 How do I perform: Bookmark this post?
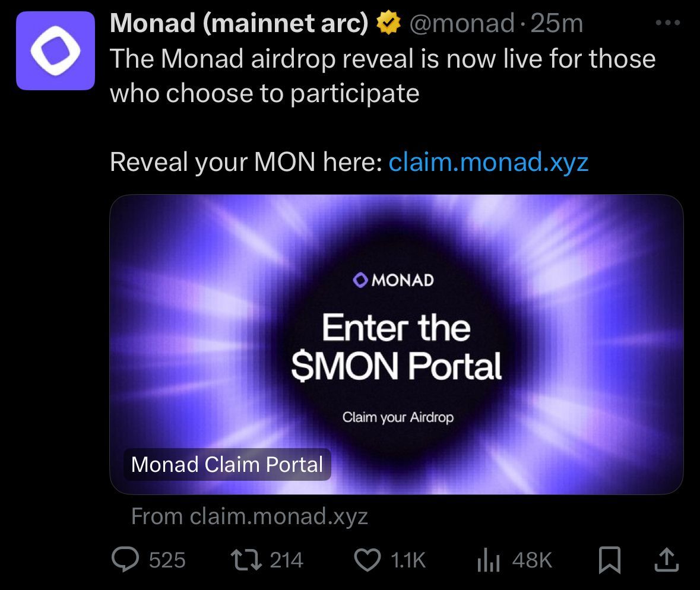[x=607, y=560]
